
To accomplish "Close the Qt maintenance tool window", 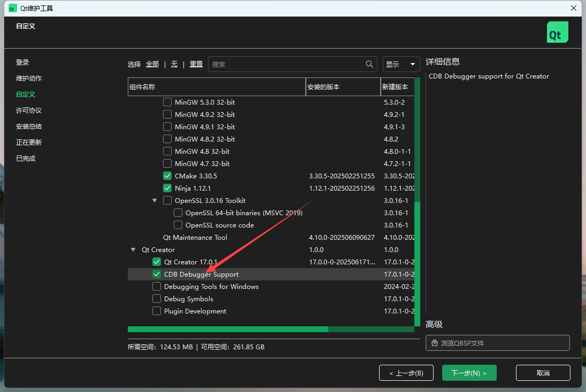I will 574,8.
